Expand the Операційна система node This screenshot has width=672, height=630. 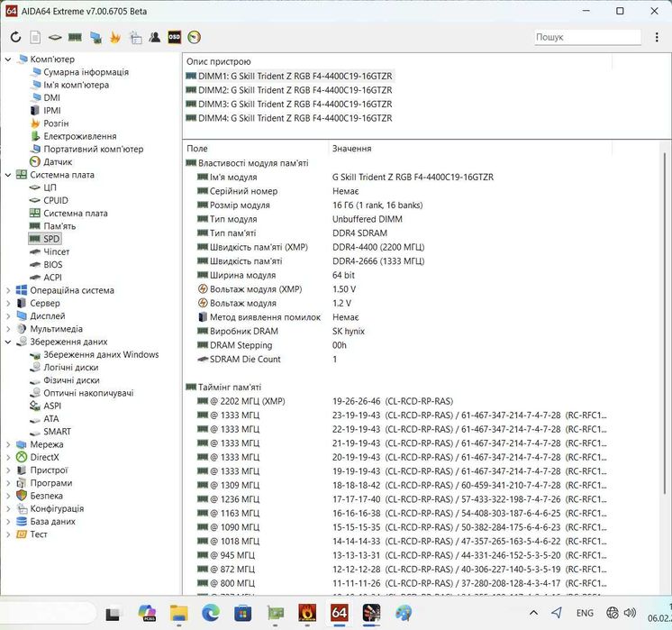coord(8,290)
